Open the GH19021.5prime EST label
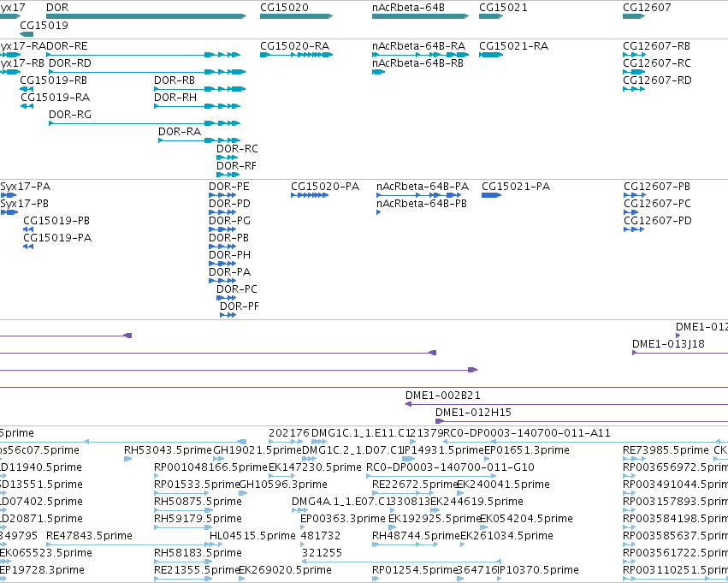This screenshot has height=583, width=728. coord(257,450)
